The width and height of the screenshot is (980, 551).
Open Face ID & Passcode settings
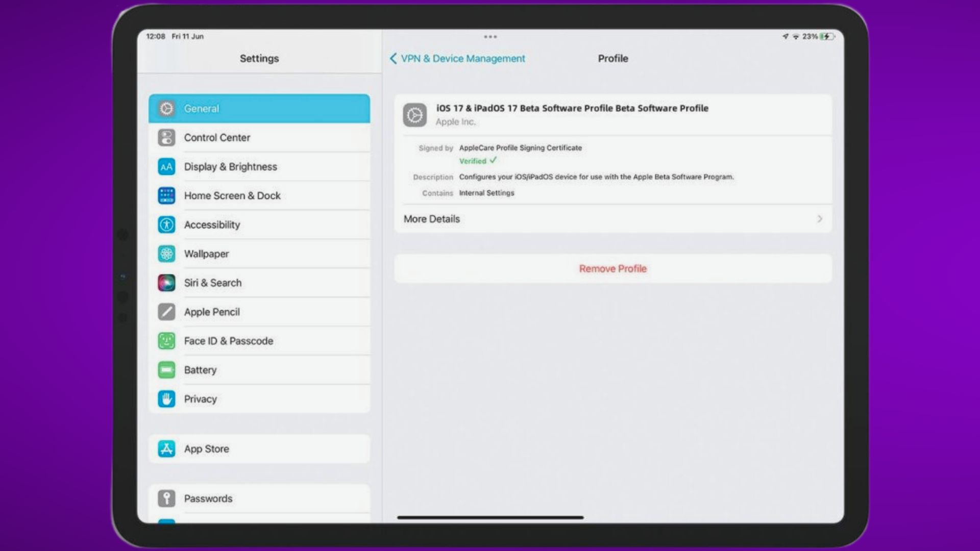pyautogui.click(x=259, y=341)
